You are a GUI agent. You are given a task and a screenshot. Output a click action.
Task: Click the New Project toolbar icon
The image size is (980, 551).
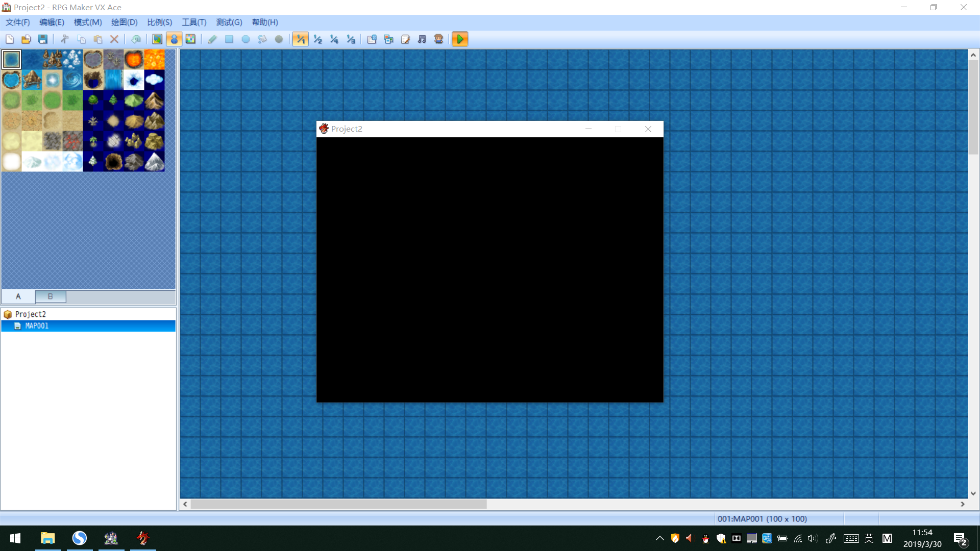tap(10, 39)
